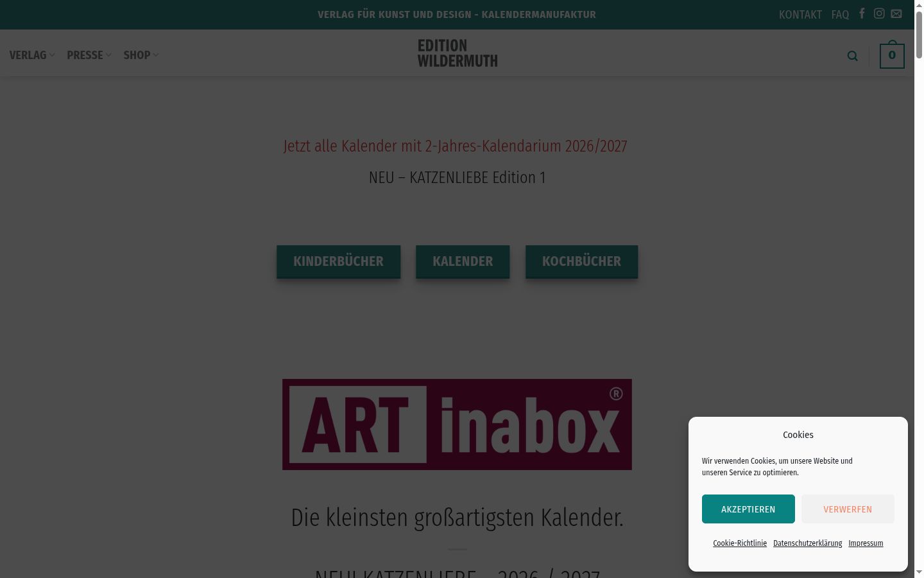Screen dimensions: 924x578
Task: Open the KOCHBÜCHER category
Action: 581,261
